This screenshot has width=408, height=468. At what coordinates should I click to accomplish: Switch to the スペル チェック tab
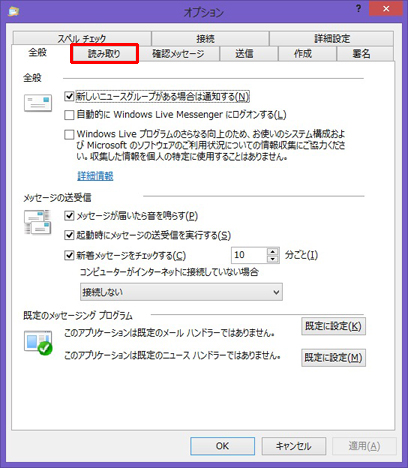click(x=82, y=38)
